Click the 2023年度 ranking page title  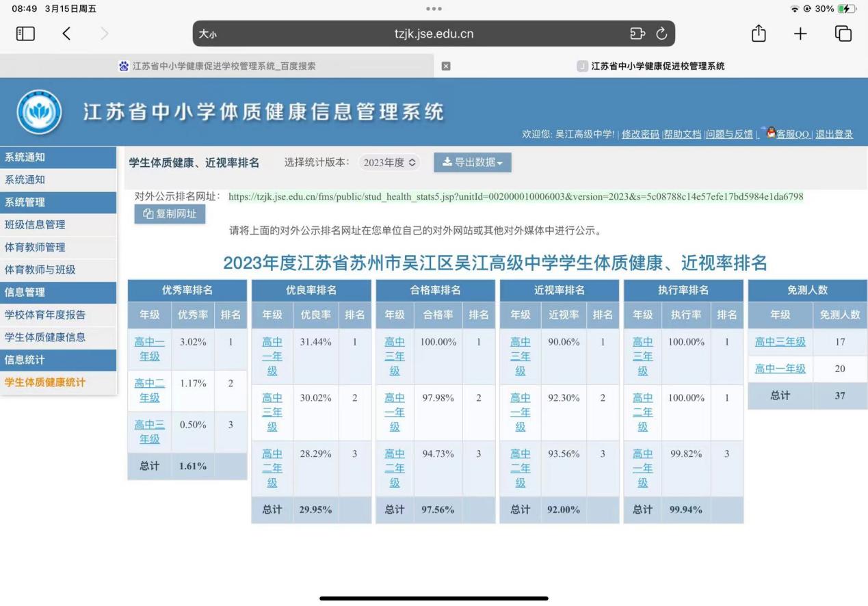pos(495,263)
